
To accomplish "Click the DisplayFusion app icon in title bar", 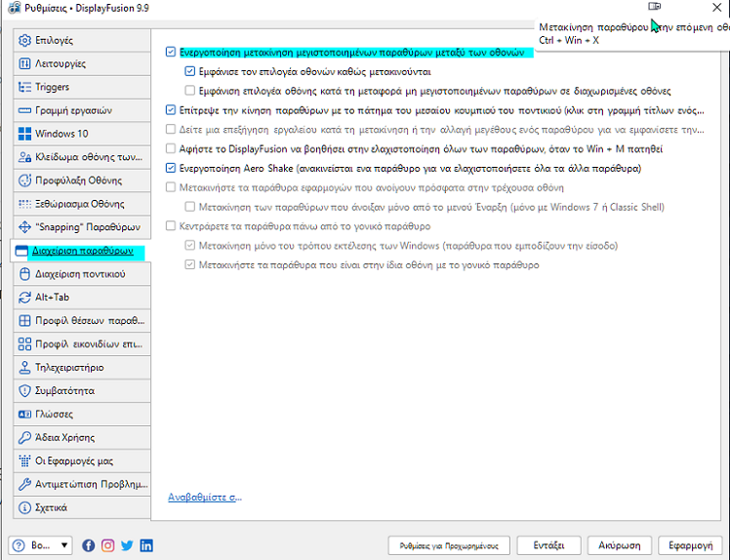I will (15, 8).
